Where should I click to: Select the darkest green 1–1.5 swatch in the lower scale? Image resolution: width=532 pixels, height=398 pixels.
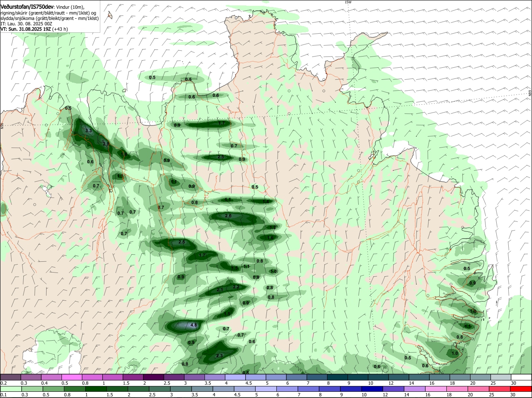click(96, 388)
